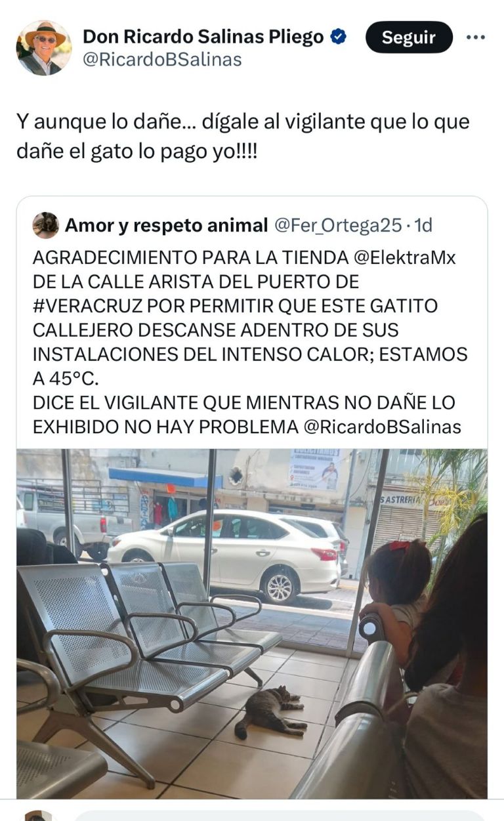
Task: Tap the small avatar beside the reply field
Action: point(38,816)
